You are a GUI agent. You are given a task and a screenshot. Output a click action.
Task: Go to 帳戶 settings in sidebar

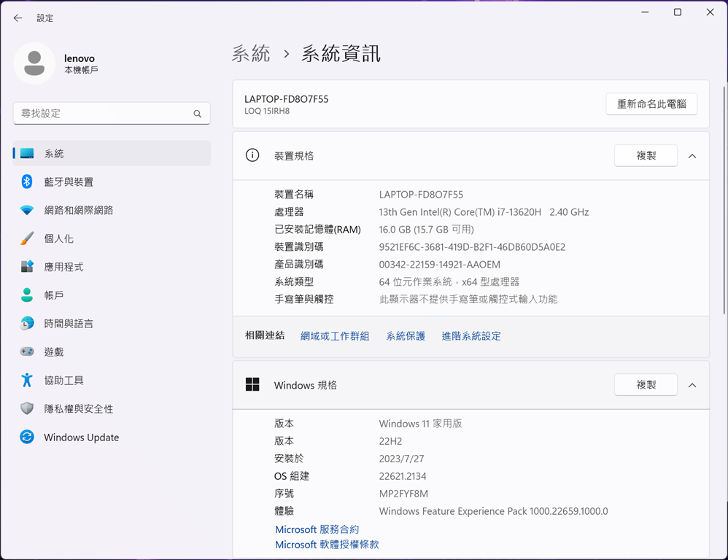54,295
